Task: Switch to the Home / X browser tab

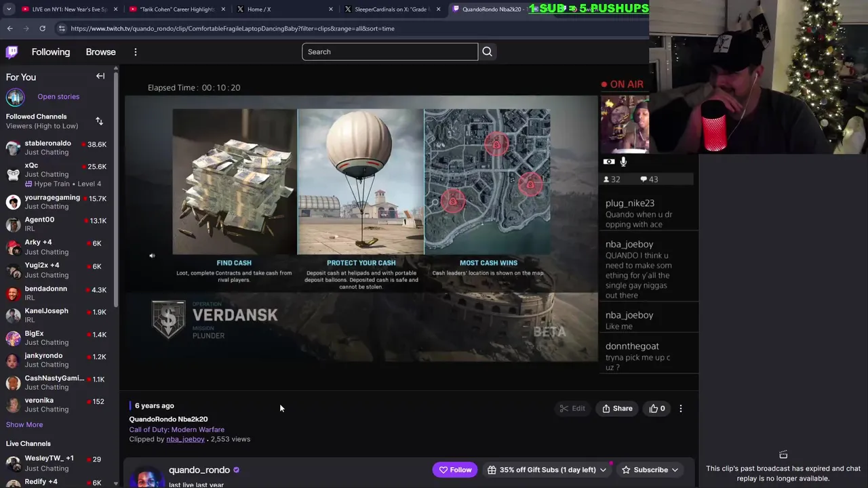Action: [283, 9]
